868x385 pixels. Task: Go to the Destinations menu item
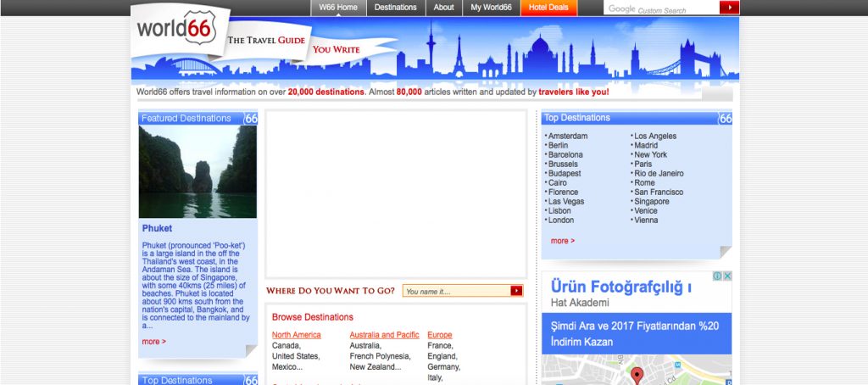(396, 8)
